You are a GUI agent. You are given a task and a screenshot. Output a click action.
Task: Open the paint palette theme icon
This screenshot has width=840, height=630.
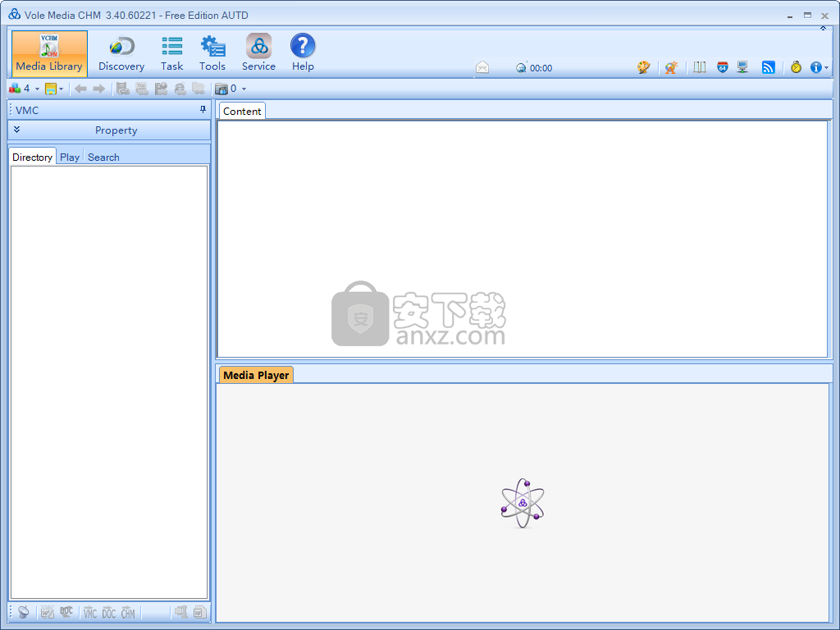(643, 67)
